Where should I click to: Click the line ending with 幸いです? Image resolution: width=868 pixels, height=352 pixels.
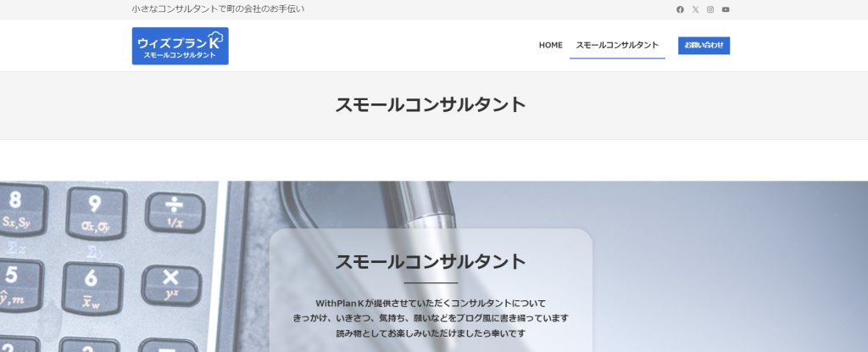coord(431,333)
